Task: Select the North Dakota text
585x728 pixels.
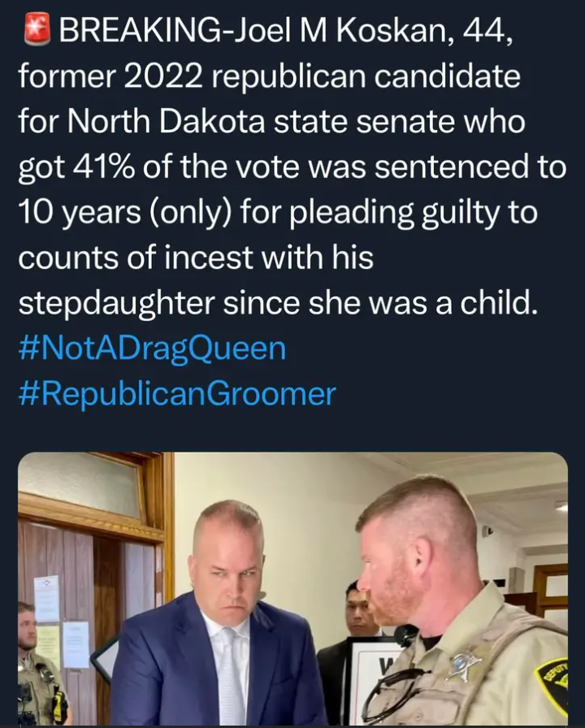Action: [x=167, y=122]
